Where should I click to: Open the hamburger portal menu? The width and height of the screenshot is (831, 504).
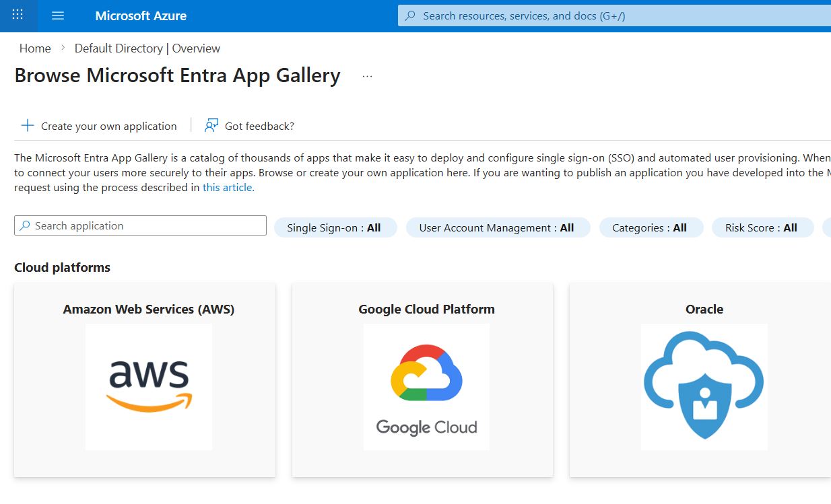click(x=58, y=15)
